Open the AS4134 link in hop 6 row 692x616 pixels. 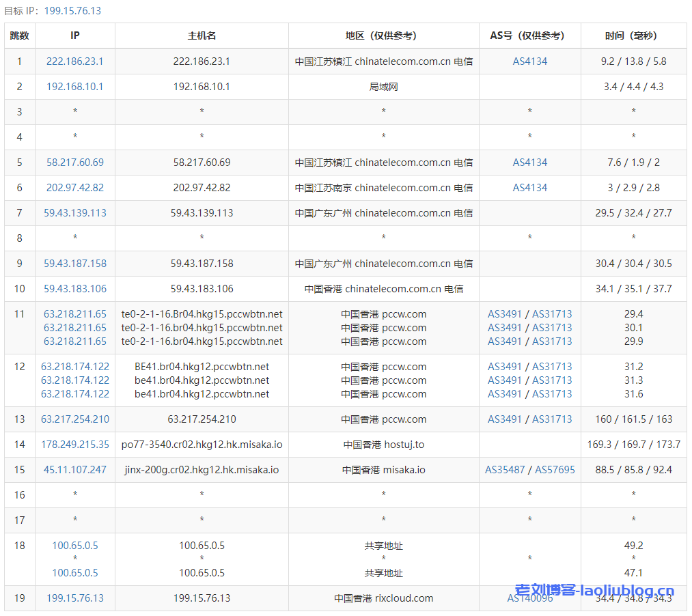[x=530, y=188]
